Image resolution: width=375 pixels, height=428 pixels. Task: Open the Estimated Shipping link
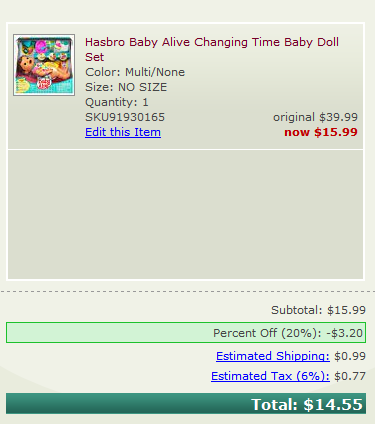[273, 356]
